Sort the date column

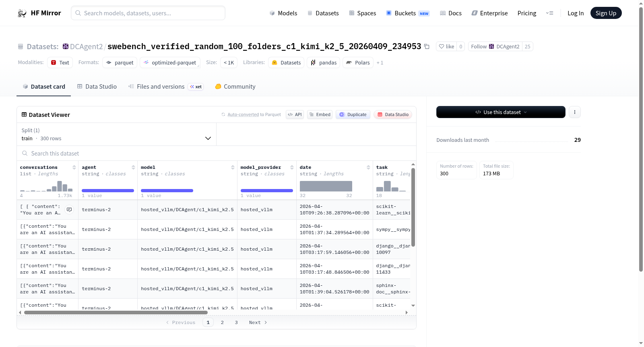(368, 167)
